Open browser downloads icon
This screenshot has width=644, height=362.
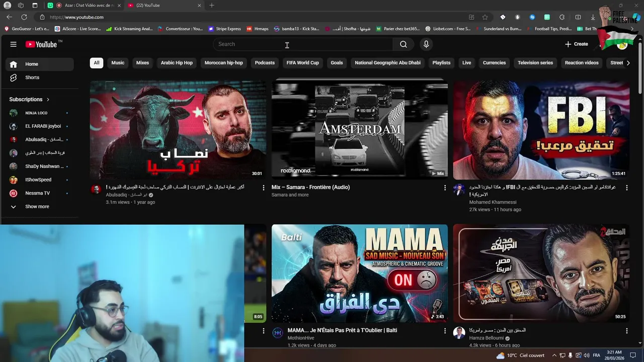(593, 17)
